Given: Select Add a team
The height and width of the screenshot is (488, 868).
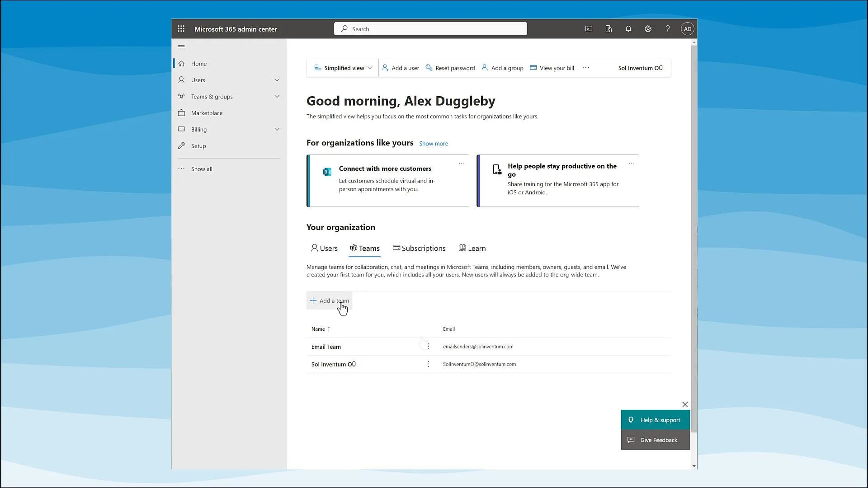Looking at the screenshot, I should [x=329, y=300].
